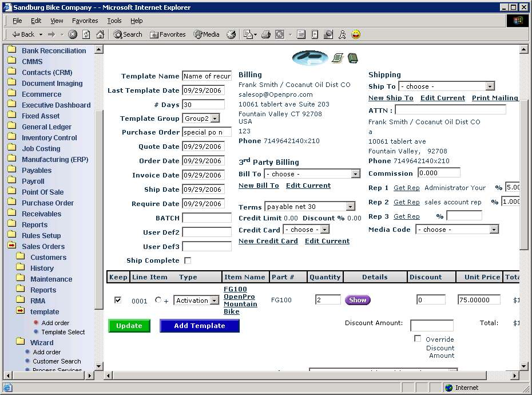Viewport: 532px width, 395px height.
Task: Click the green book icon
Action: tap(352, 58)
